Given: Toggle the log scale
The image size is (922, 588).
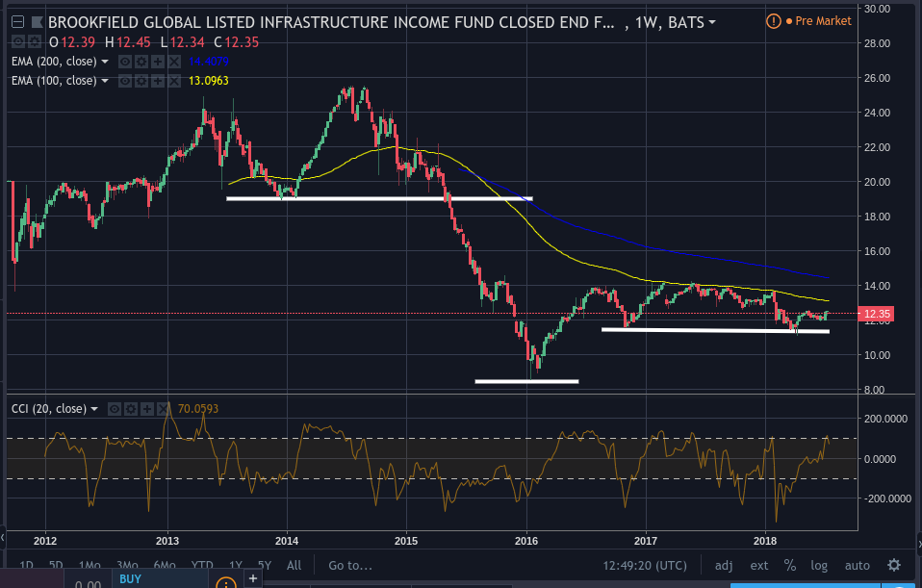Looking at the screenshot, I should click(x=819, y=565).
